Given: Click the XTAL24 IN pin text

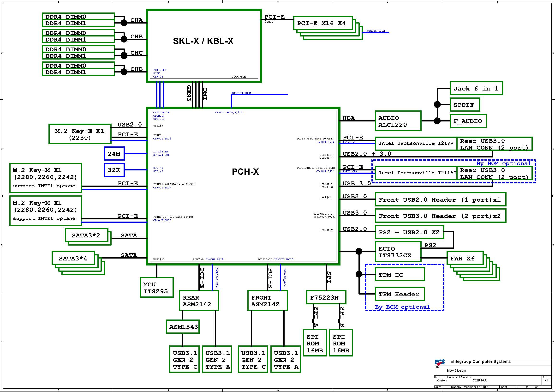Looking at the screenshot, I should [x=160, y=152].
